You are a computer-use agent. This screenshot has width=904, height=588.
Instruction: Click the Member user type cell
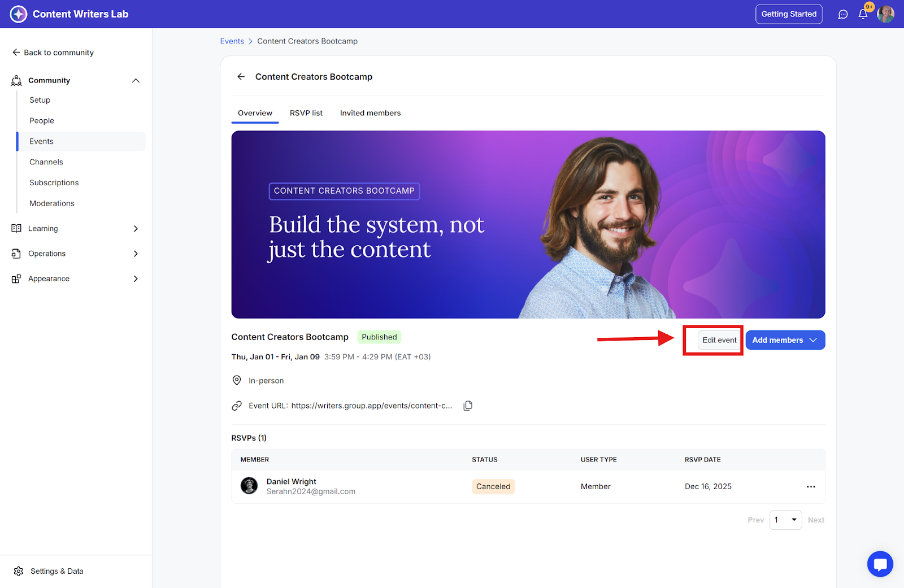coord(596,486)
